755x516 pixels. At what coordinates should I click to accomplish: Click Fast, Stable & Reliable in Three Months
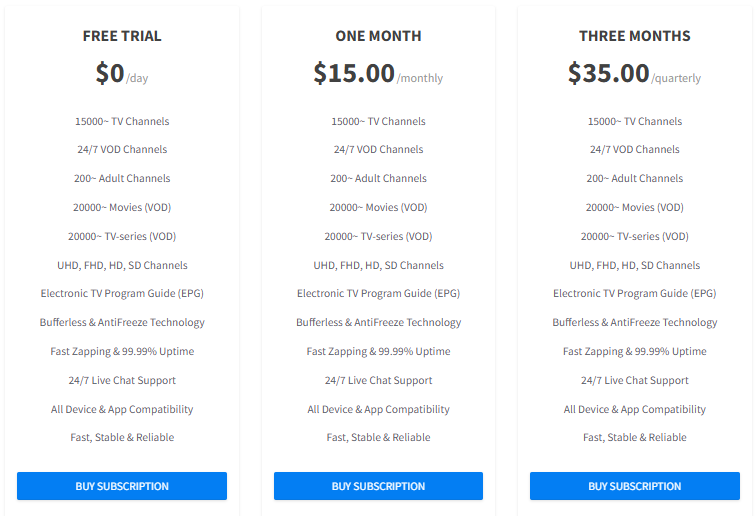(635, 438)
